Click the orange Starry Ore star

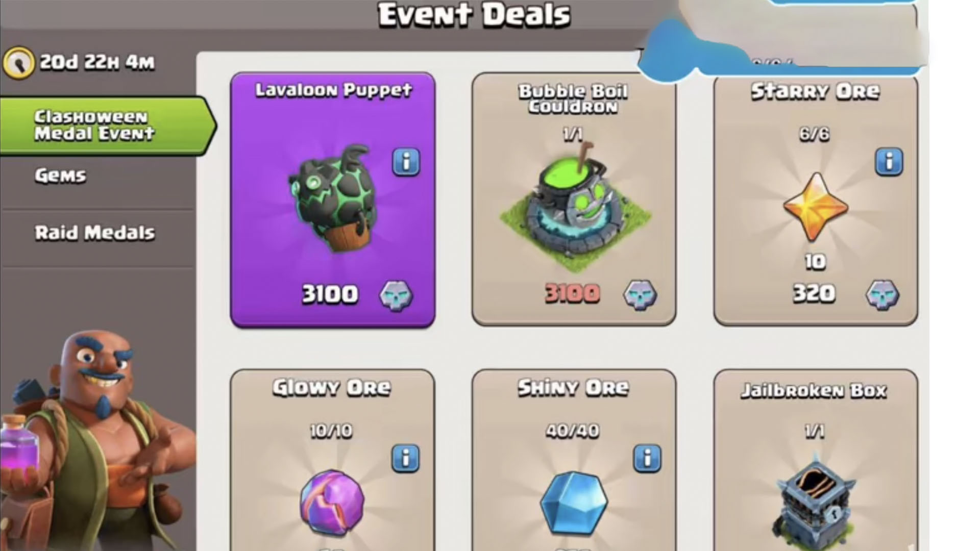815,207
